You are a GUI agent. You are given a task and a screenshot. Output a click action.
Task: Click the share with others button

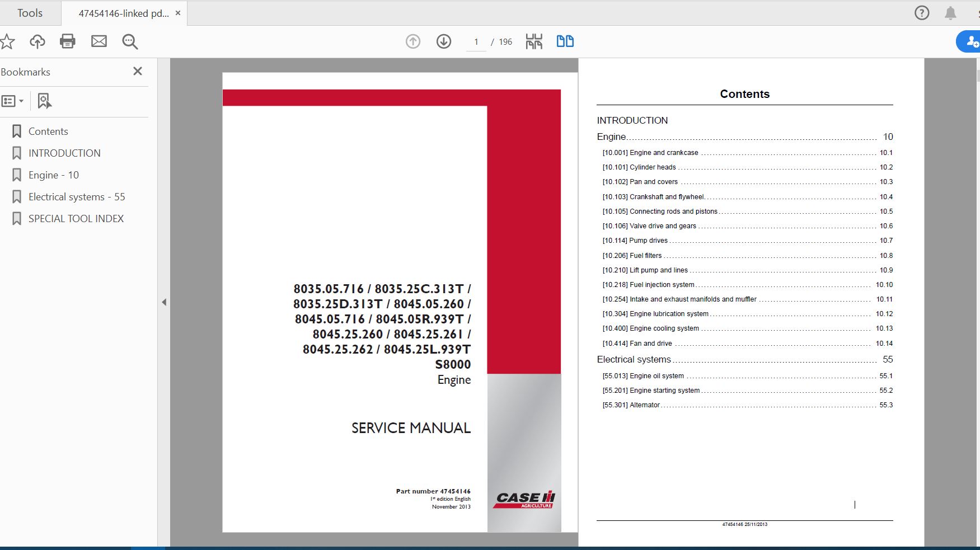click(x=969, y=41)
